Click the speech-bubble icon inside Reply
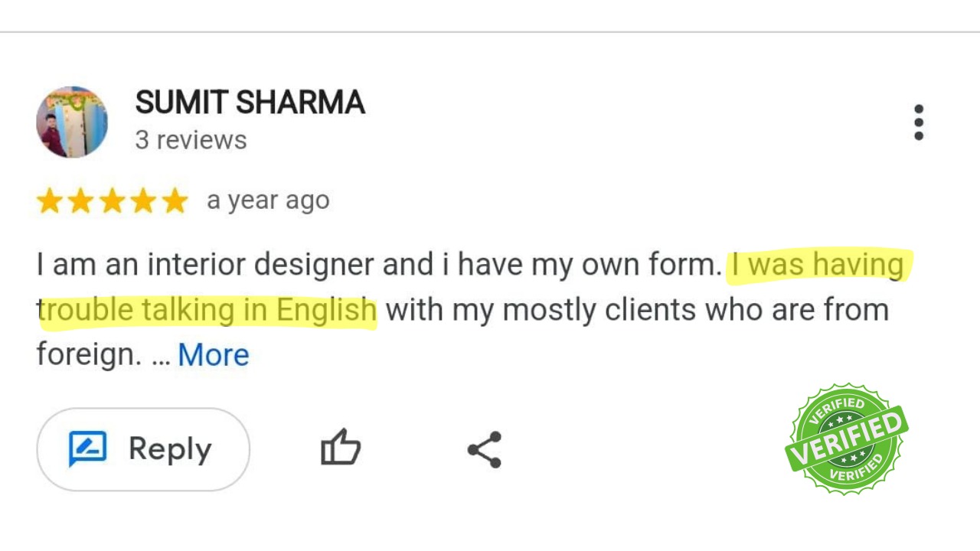Image resolution: width=980 pixels, height=551 pixels. point(87,448)
